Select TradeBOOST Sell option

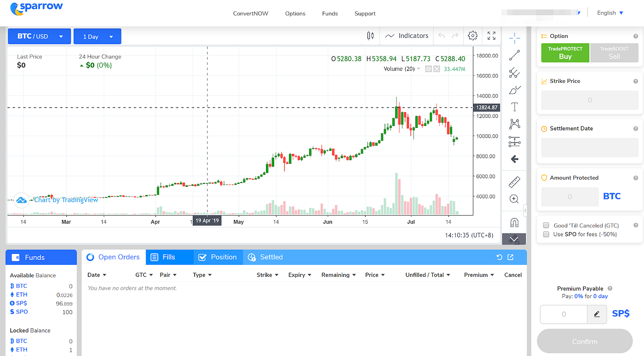click(x=614, y=53)
